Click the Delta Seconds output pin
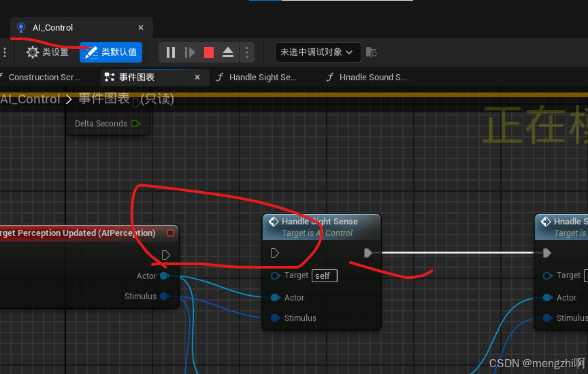Screen dimensions: 588x374 pos(135,123)
